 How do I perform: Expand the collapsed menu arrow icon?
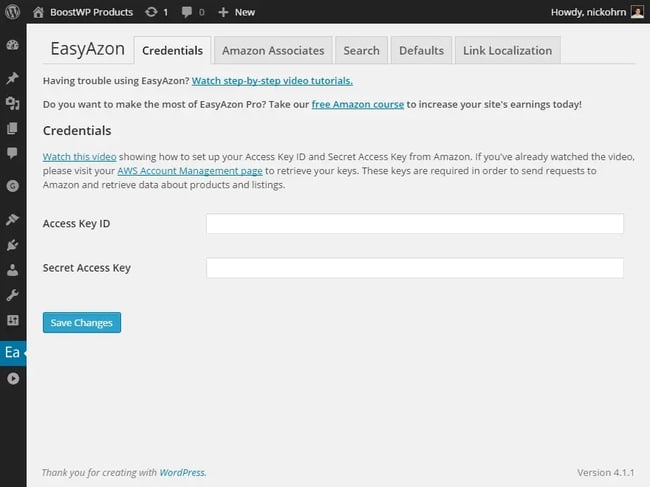coord(13,379)
